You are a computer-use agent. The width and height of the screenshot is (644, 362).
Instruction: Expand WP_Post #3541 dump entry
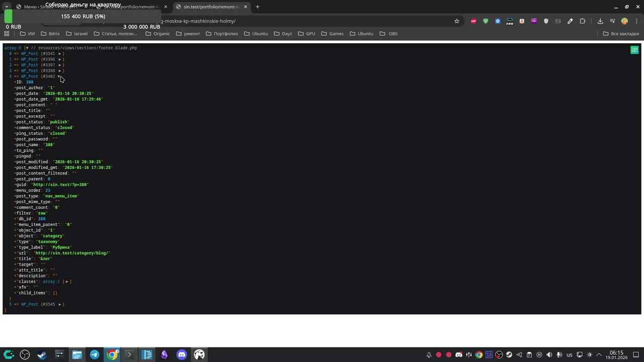coord(60,54)
